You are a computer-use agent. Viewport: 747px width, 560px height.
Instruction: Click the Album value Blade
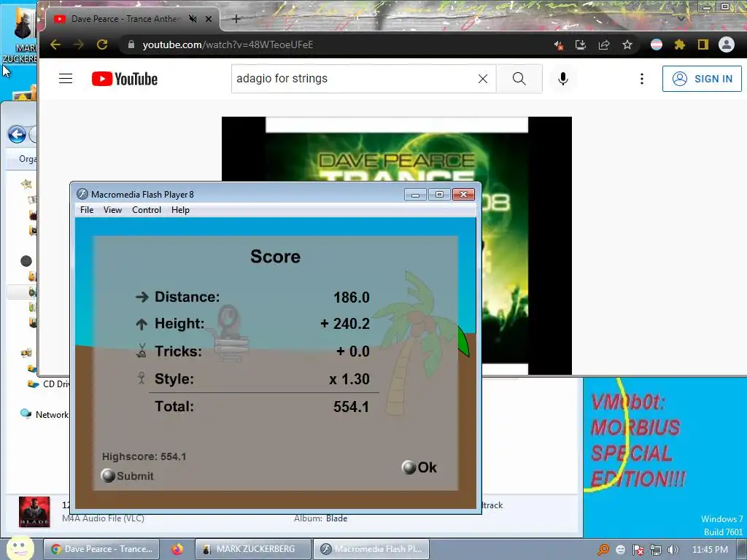[x=337, y=518]
